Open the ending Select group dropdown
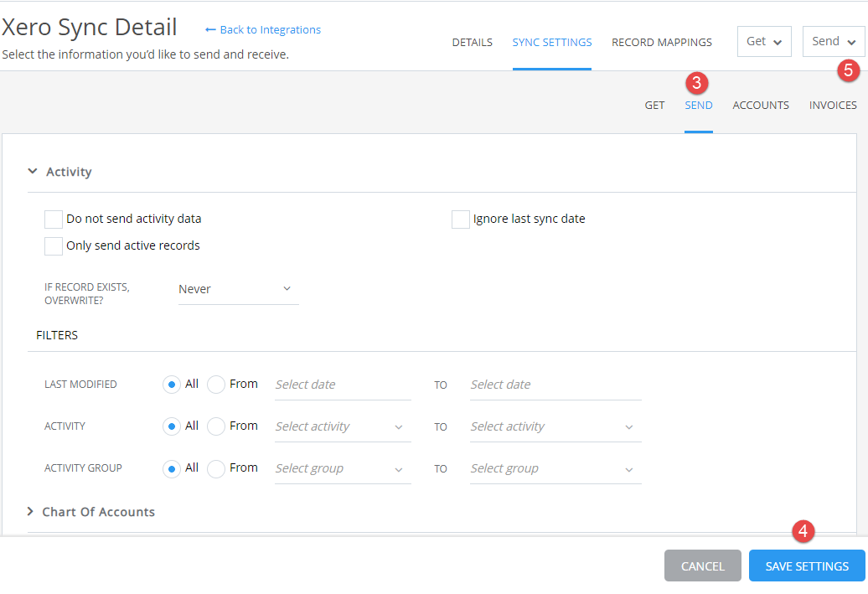 pos(555,469)
